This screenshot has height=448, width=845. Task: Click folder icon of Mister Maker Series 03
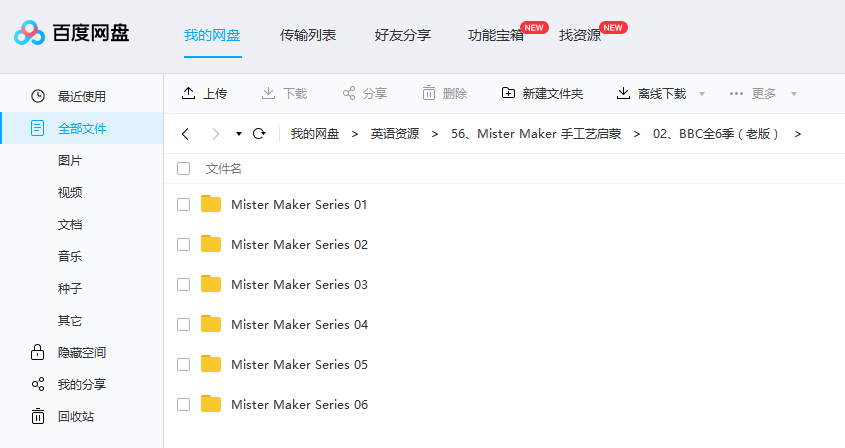point(211,284)
